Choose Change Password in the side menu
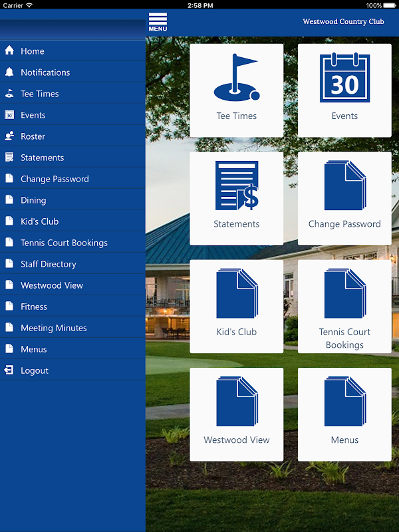399x532 pixels. [72, 179]
